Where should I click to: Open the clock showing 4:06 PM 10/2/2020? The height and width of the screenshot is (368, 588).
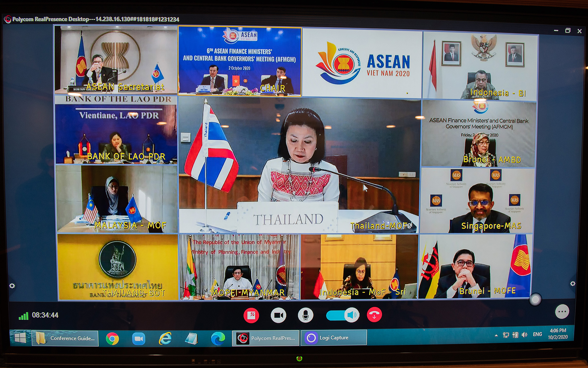558,334
